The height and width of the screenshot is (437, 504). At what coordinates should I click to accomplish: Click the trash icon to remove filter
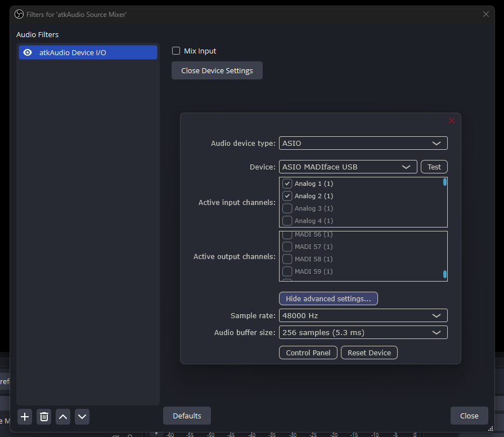(44, 417)
